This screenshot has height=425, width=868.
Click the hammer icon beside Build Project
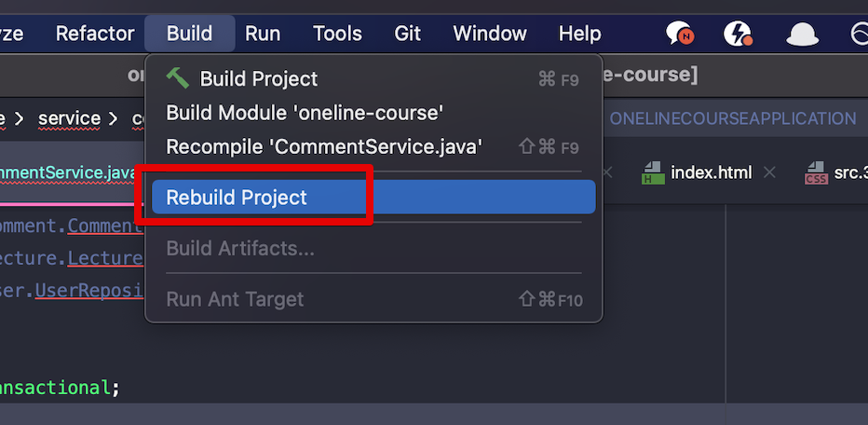coord(178,78)
